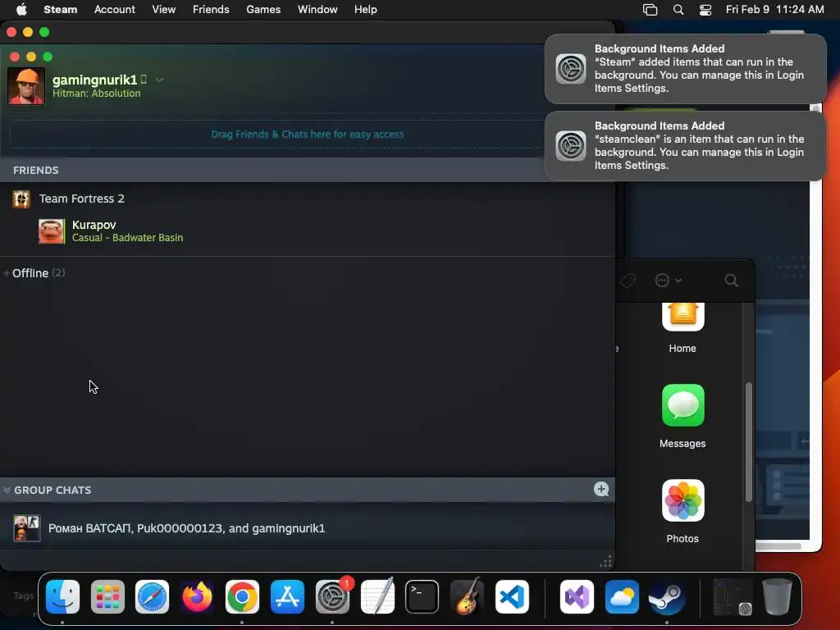Click the tag icon in Finder toolbar
Viewport: 840px width, 630px height.
tap(628, 281)
